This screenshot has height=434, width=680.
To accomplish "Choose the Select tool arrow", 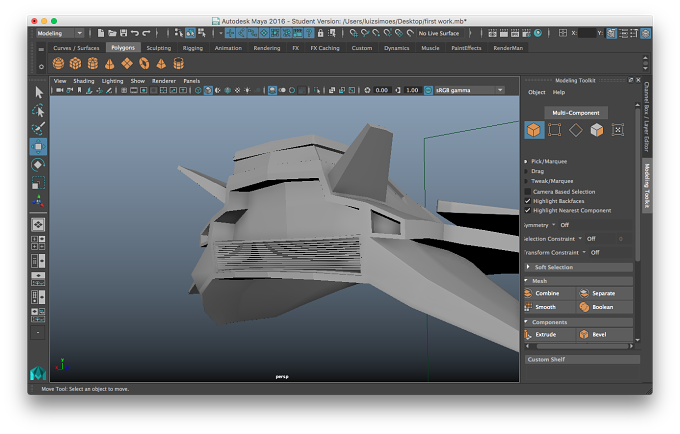I will (39, 92).
